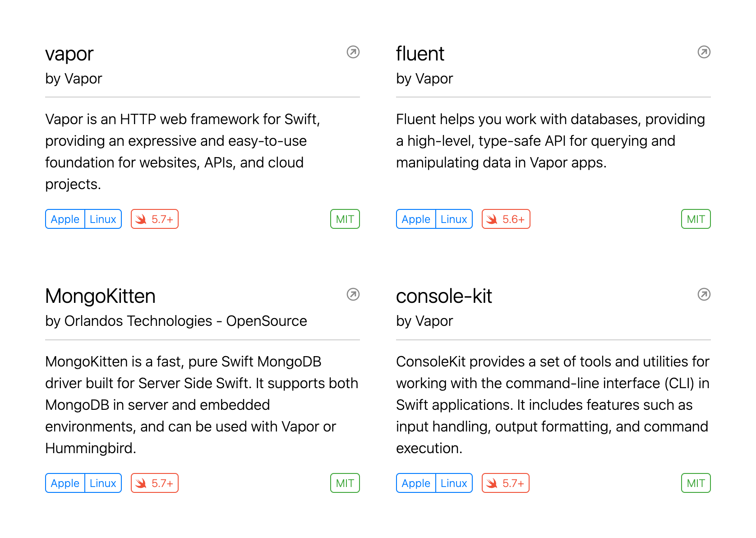
Task: Click the Swift 5.6+ badge on fluent
Action: point(506,219)
